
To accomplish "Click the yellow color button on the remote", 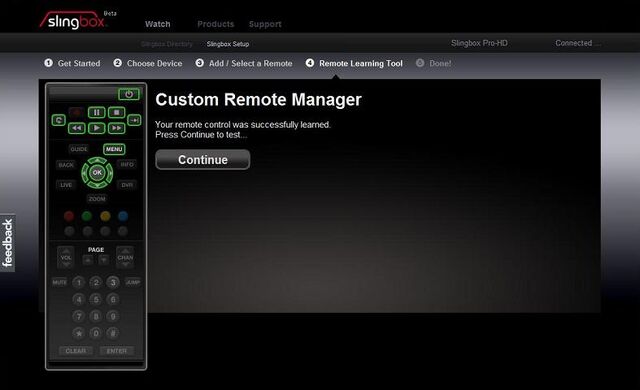I will pos(105,216).
